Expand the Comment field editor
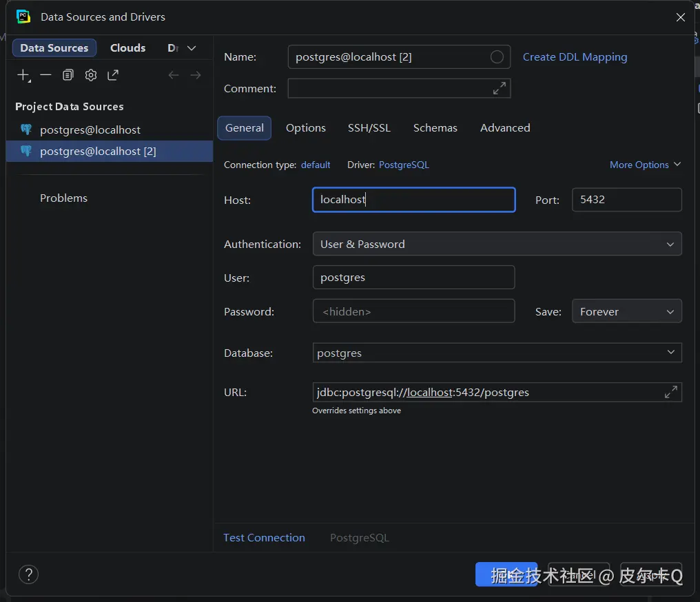700x602 pixels. point(500,88)
